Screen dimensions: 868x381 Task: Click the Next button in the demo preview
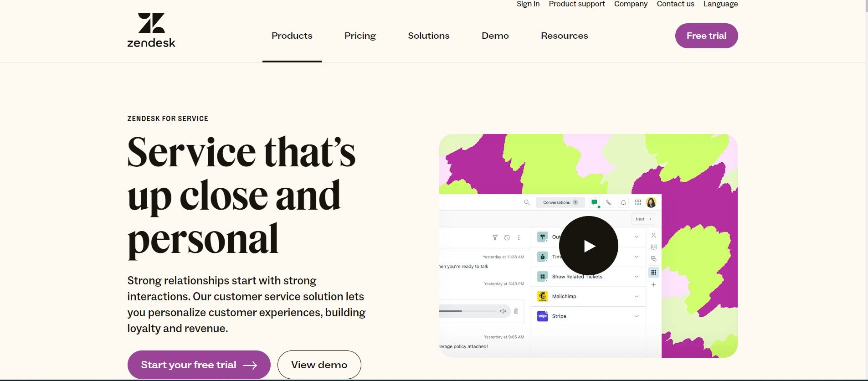(x=643, y=219)
